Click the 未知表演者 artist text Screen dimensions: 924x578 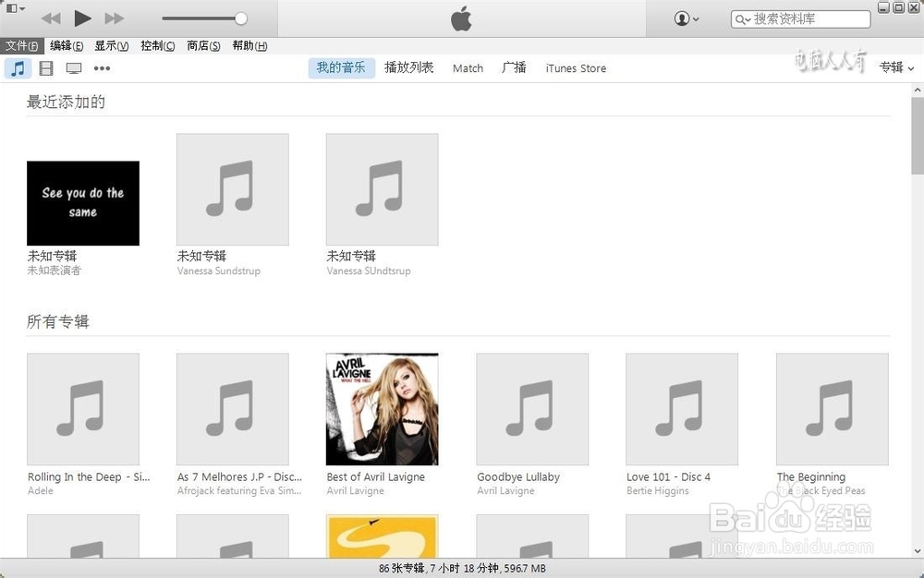point(55,271)
